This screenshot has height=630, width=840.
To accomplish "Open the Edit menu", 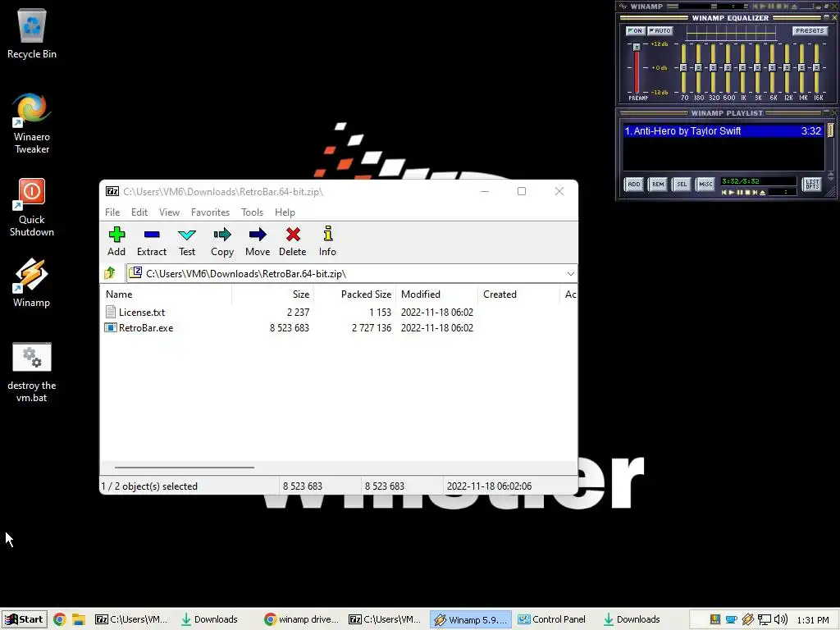I will 139,212.
